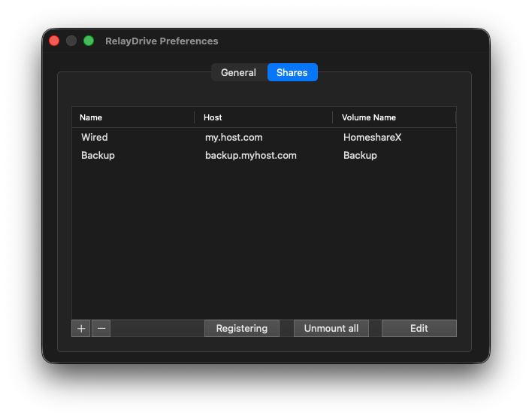
Task: Click the Unmount all button
Action: [331, 329]
